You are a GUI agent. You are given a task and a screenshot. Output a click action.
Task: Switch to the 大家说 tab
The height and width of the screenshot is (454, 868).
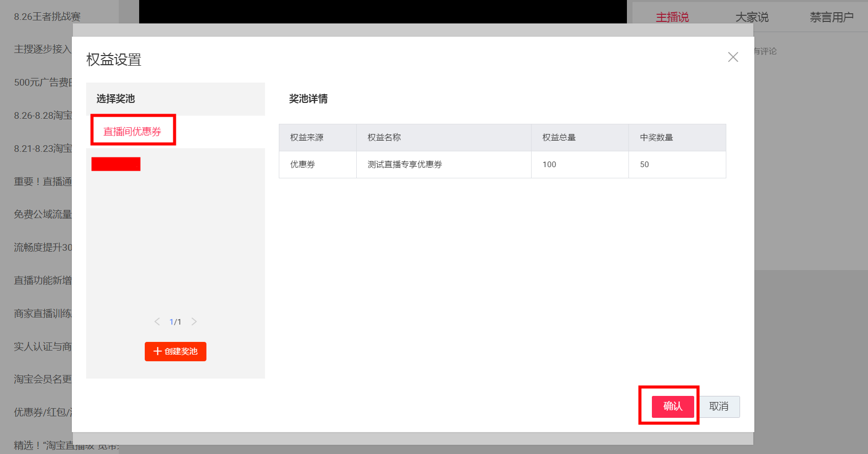click(752, 17)
